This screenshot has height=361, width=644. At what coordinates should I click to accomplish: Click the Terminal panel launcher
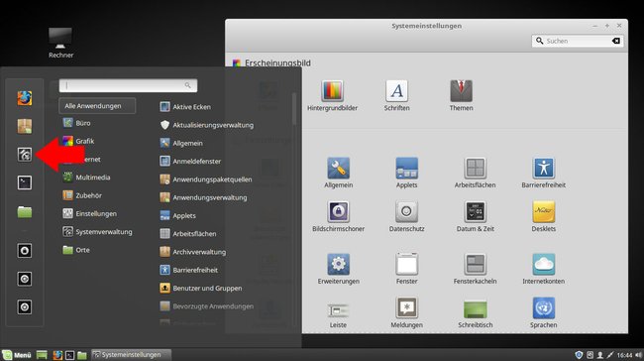(x=69, y=355)
